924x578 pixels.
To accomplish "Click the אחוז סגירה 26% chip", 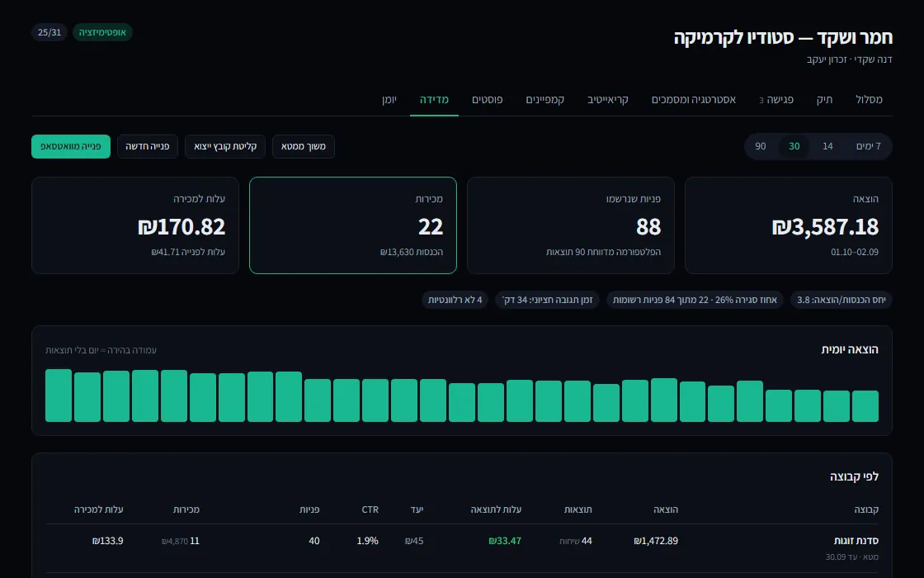I will (695, 300).
